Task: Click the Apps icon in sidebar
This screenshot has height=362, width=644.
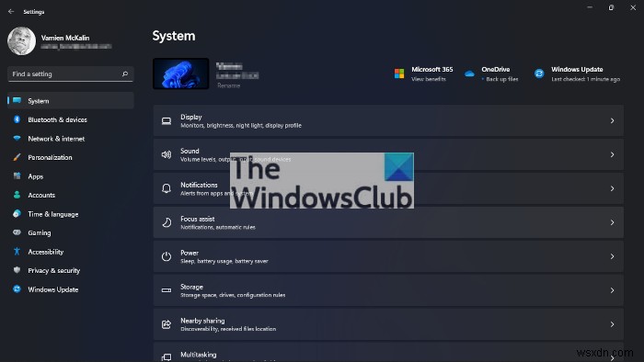Action: click(17, 175)
